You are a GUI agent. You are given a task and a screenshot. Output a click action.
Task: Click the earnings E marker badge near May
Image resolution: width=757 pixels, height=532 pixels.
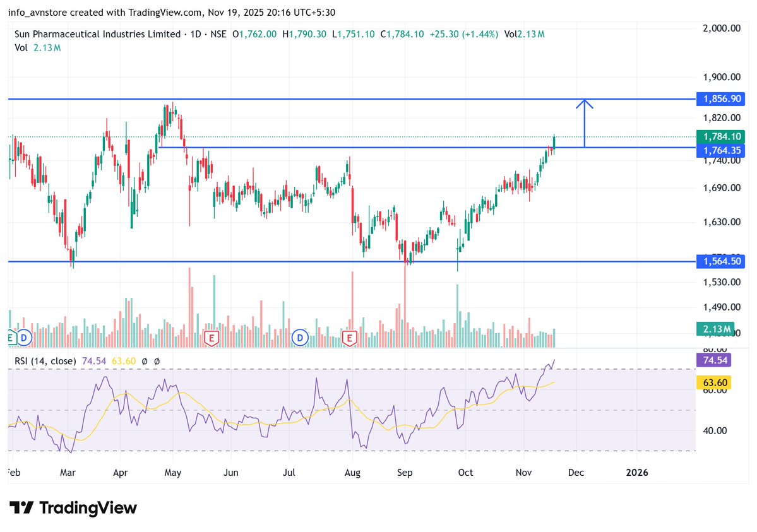(x=212, y=338)
